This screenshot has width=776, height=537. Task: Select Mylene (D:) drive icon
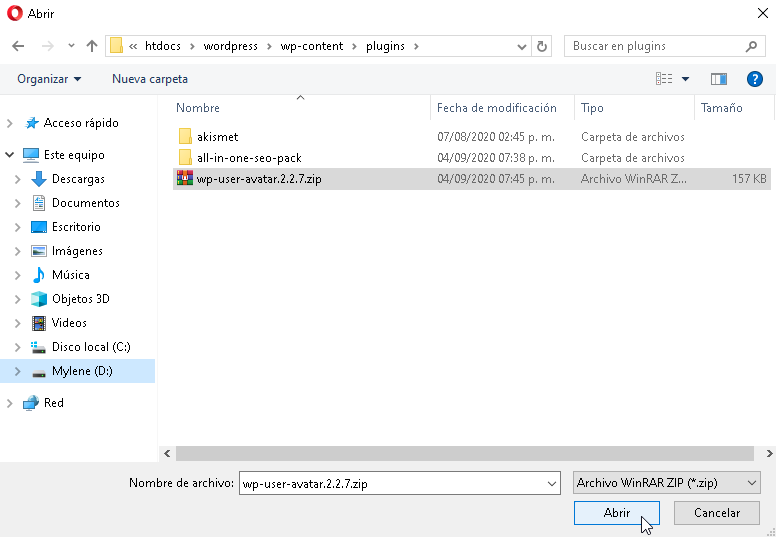[x=39, y=372]
